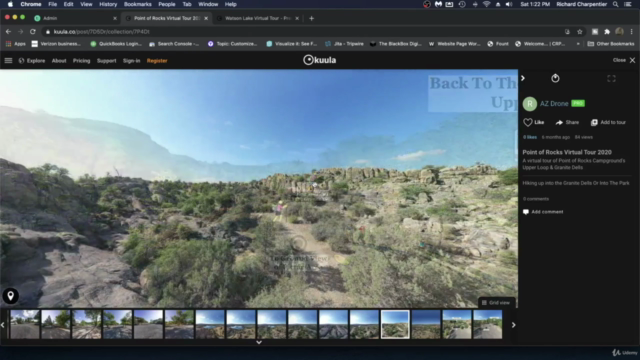The width and height of the screenshot is (640, 360).
Task: Open the Chrome extensions puzzle icon
Action: click(607, 31)
